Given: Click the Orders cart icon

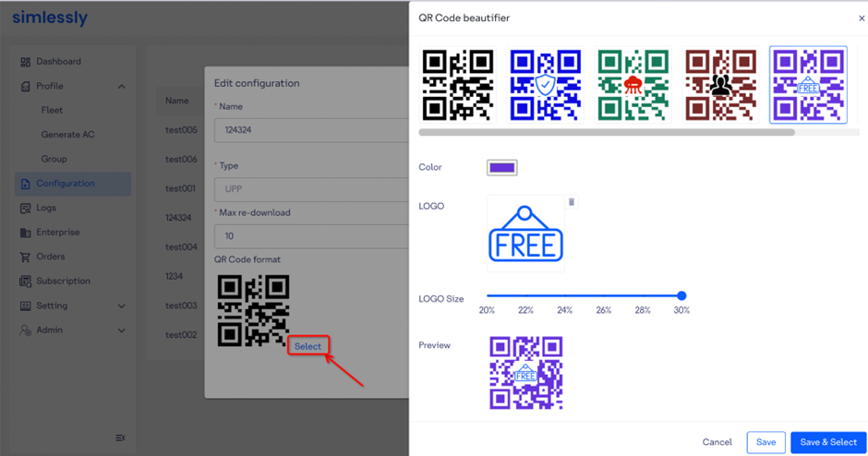Looking at the screenshot, I should [x=26, y=257].
